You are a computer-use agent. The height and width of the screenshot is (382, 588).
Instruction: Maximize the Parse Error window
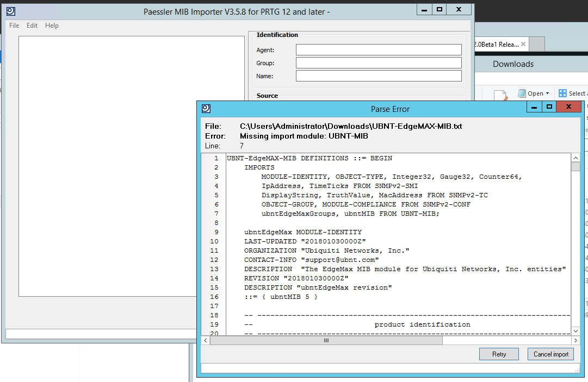click(549, 107)
